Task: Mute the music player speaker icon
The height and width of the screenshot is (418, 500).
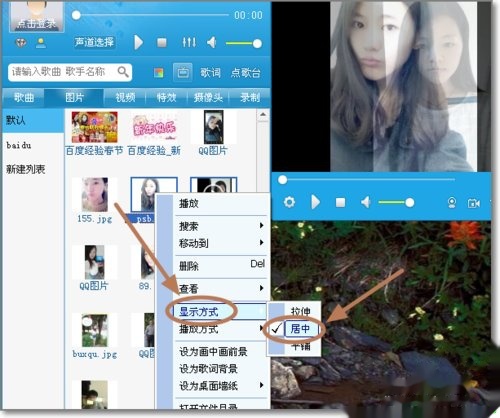Action: tap(212, 43)
